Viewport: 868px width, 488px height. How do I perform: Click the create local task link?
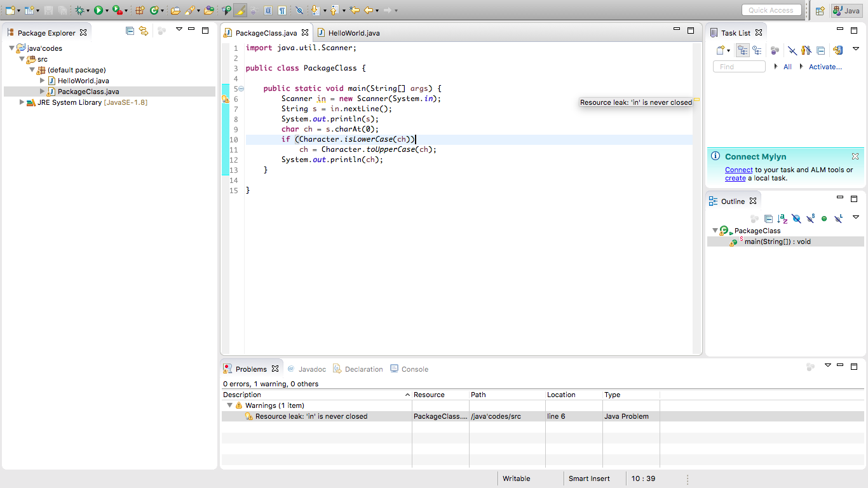click(x=735, y=178)
